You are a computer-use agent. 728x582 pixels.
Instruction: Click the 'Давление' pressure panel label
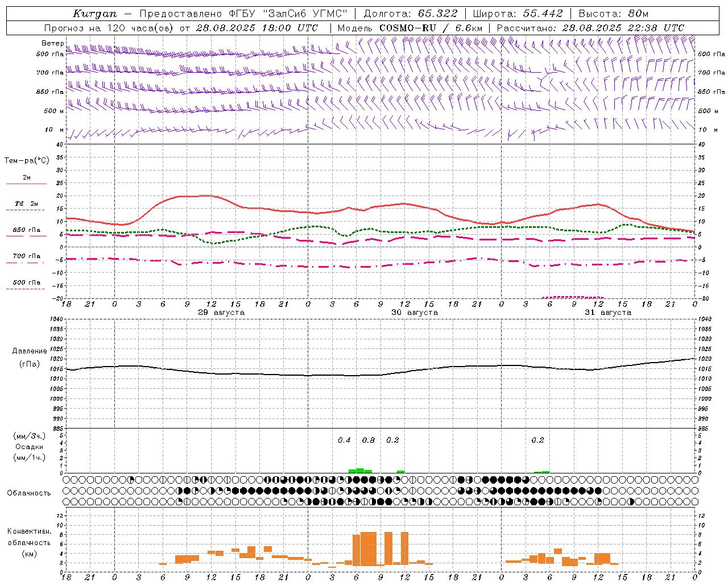tap(30, 351)
